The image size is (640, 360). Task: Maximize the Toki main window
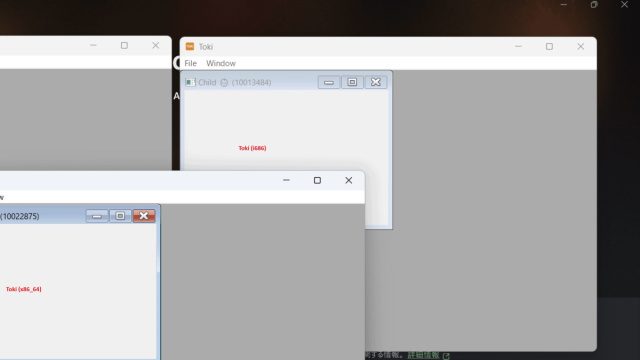(x=549, y=47)
